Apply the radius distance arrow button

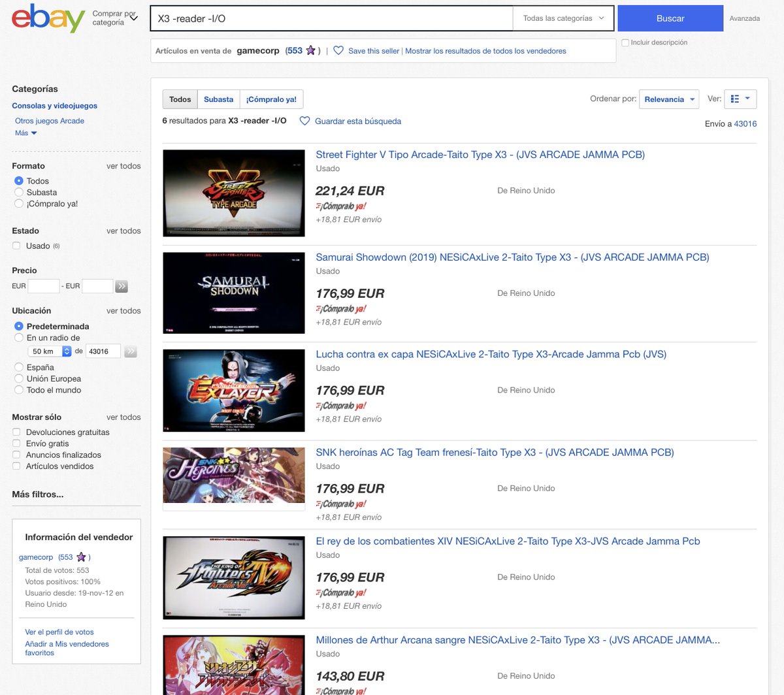tap(131, 351)
